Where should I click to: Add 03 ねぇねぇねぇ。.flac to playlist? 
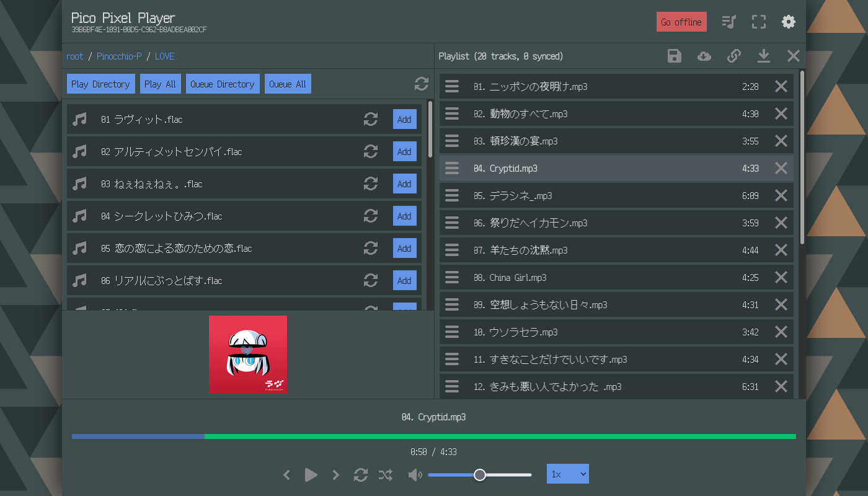[404, 184]
